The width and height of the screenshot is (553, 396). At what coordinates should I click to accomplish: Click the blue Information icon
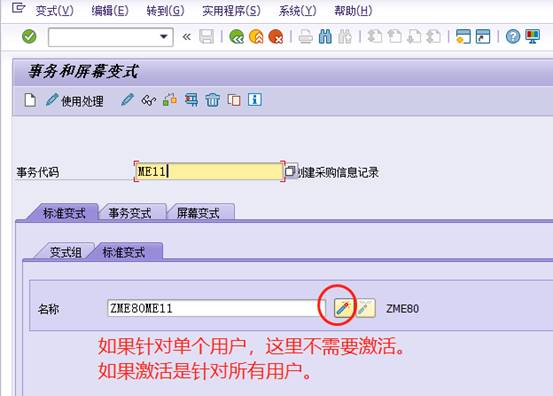[x=255, y=100]
